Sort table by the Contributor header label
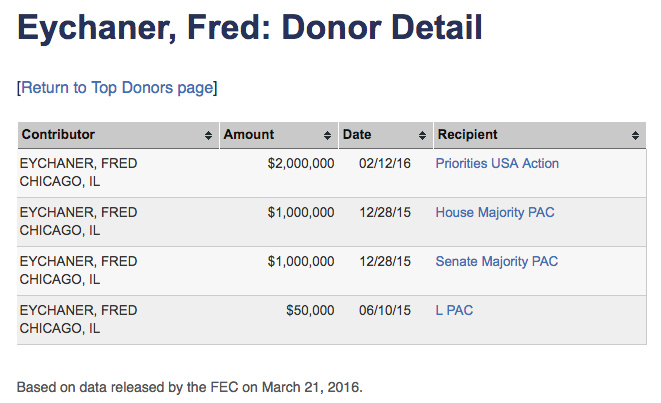 (x=59, y=134)
